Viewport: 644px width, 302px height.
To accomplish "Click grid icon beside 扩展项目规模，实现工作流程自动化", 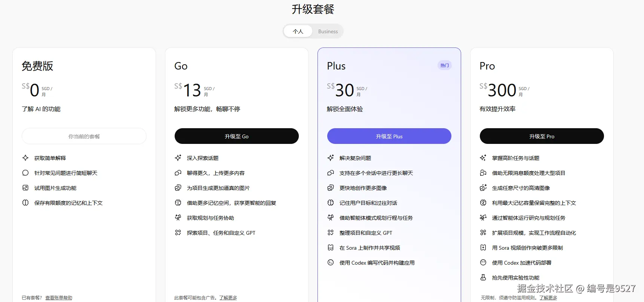I will [x=483, y=232].
